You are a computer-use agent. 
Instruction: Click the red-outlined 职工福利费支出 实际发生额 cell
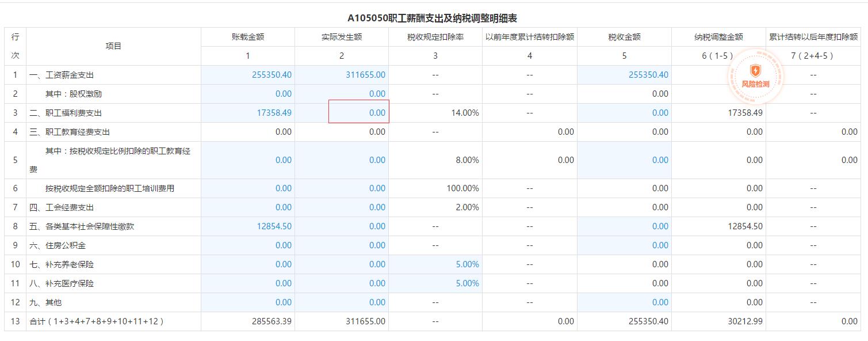359,112
